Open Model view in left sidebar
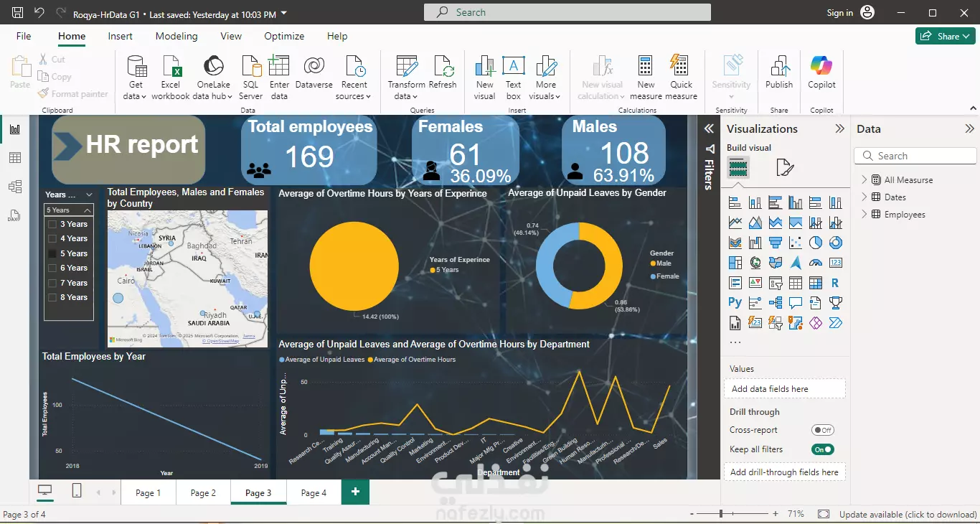Screen dimensions: 980x524 (14, 187)
